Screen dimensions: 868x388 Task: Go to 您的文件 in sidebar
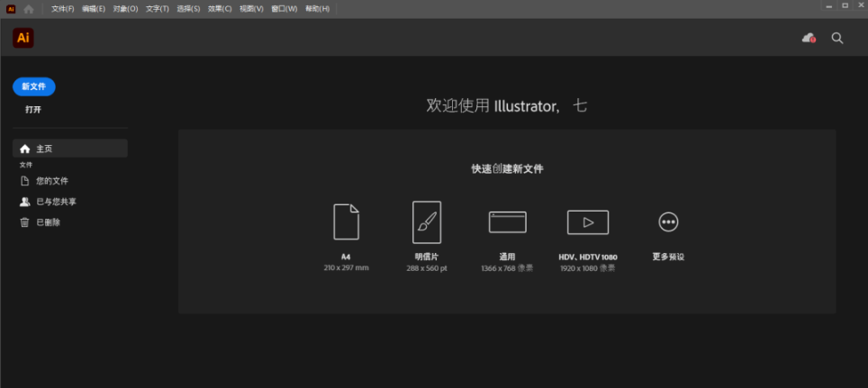point(51,181)
